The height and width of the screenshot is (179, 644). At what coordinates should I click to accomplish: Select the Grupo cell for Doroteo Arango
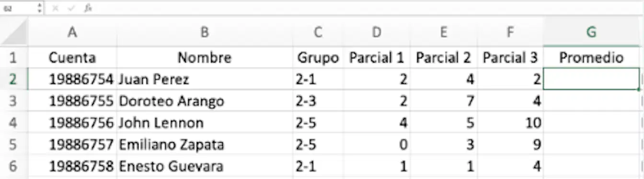click(x=318, y=101)
